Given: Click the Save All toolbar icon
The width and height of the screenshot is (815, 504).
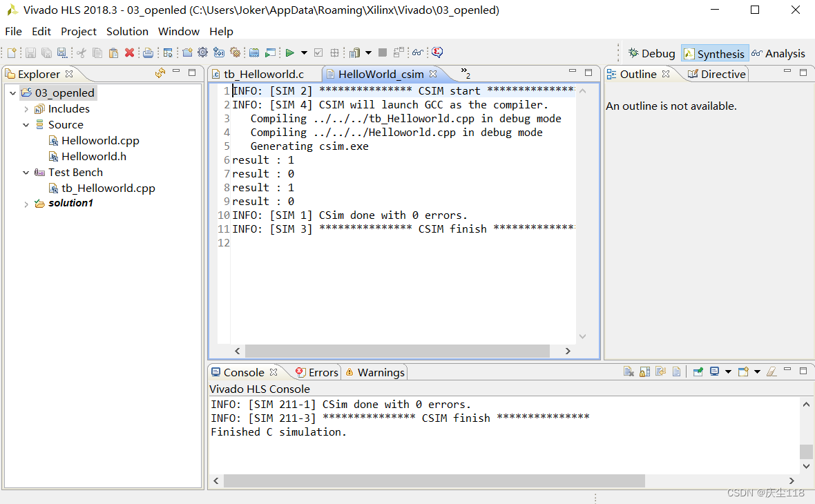Looking at the screenshot, I should tap(46, 52).
